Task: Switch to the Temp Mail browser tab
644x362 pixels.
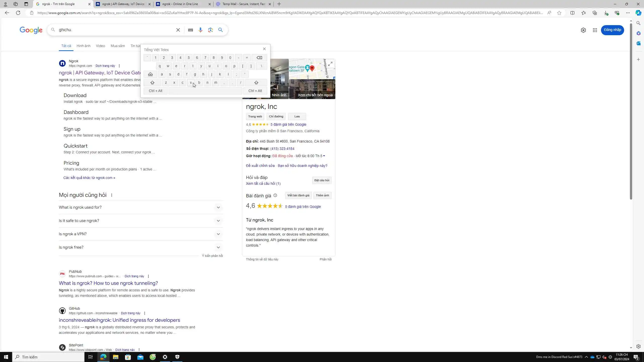Action: click(243, 4)
